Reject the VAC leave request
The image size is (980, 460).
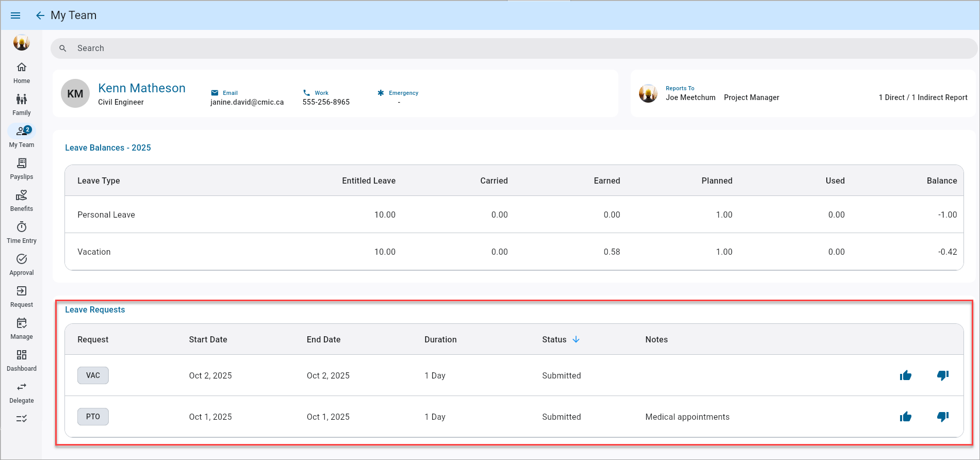[x=942, y=375]
